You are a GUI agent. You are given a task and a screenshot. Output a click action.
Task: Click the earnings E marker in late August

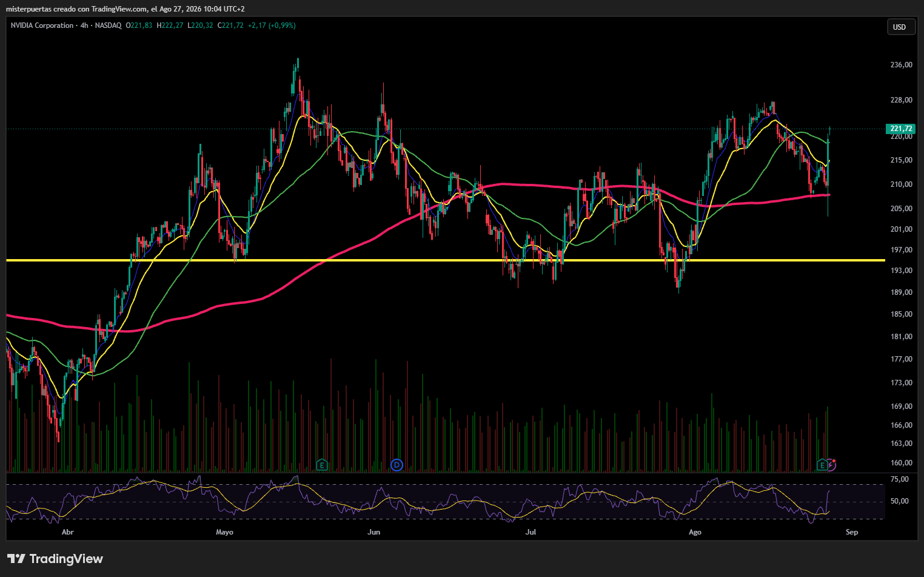(823, 465)
